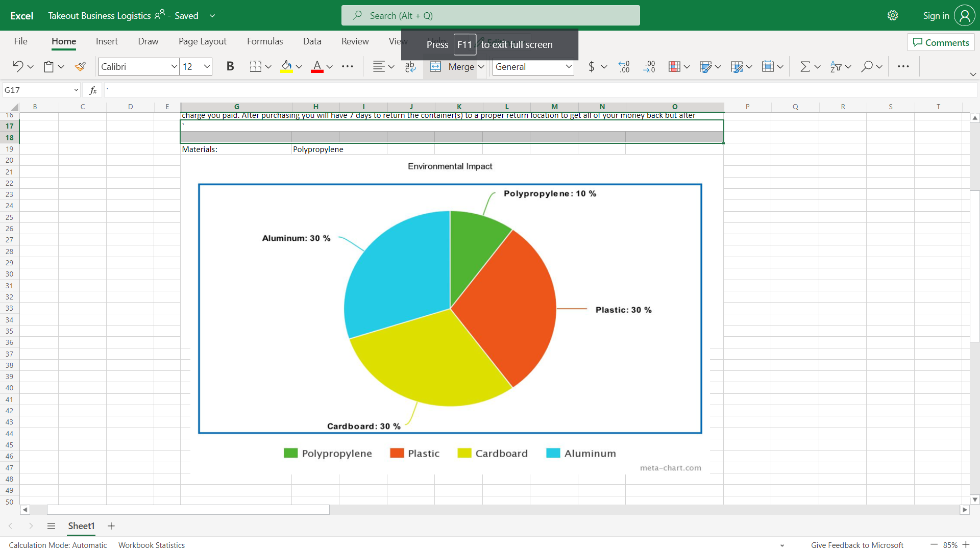Click the Format Painter brush icon
The height and width of the screenshot is (551, 980).
80,66
